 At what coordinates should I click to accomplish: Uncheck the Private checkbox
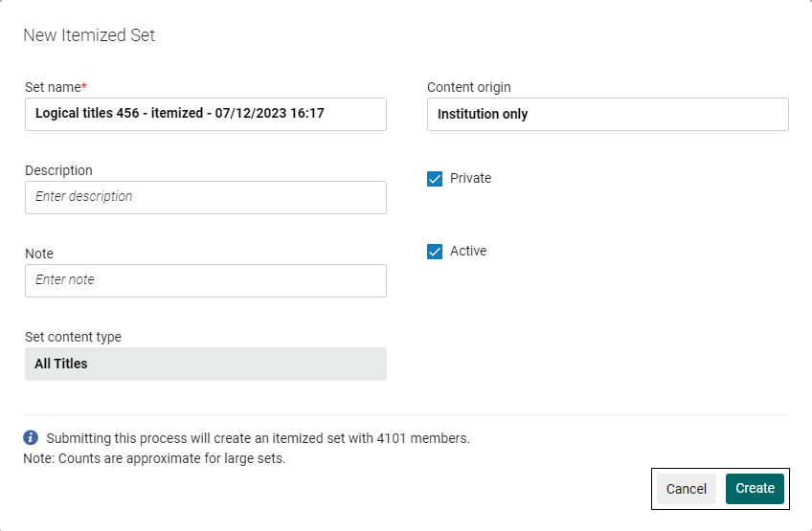click(x=435, y=179)
